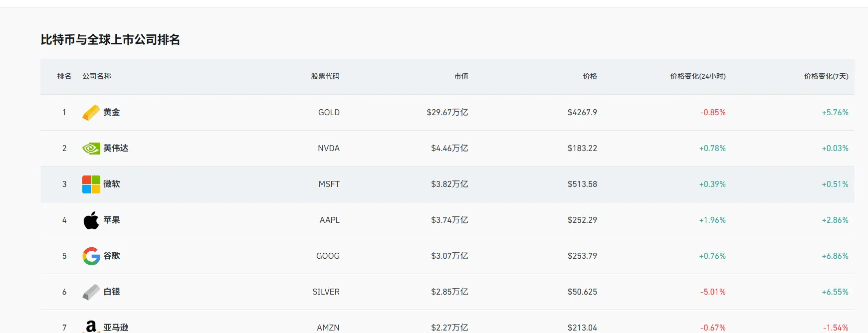
Task: Click the 比特币与全球上市公司排名 heading
Action: click(x=110, y=40)
